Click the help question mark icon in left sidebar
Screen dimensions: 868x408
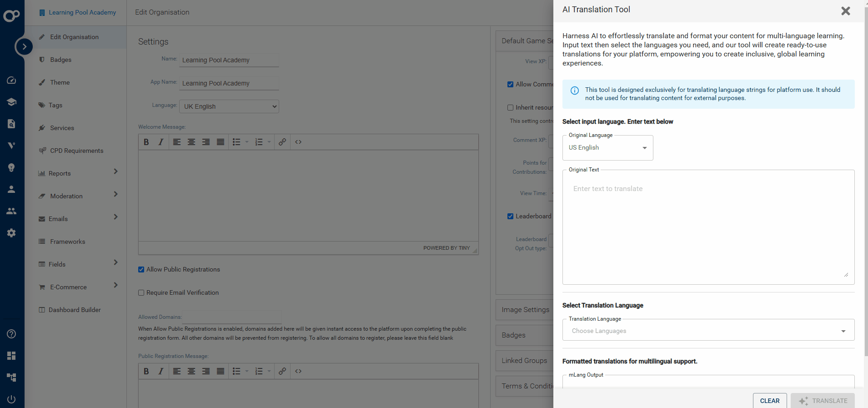click(x=11, y=334)
